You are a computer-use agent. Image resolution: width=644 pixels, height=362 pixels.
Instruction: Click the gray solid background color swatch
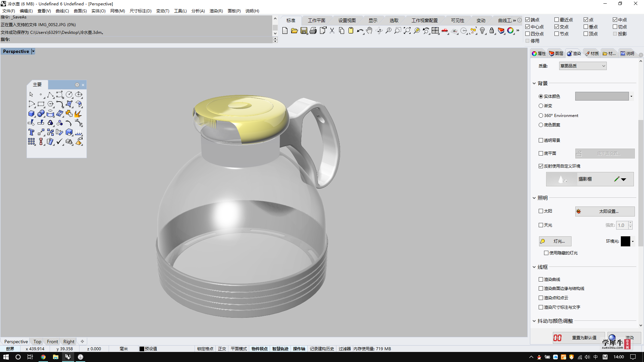602,97
